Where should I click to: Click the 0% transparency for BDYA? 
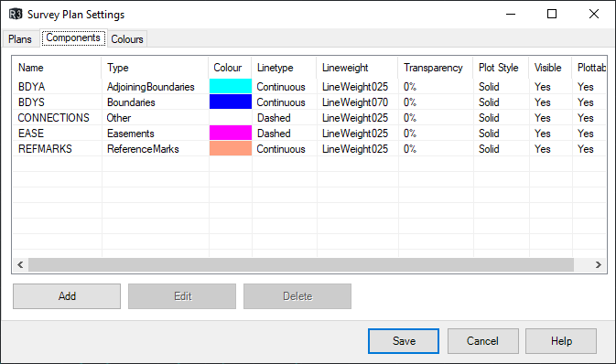pos(410,87)
